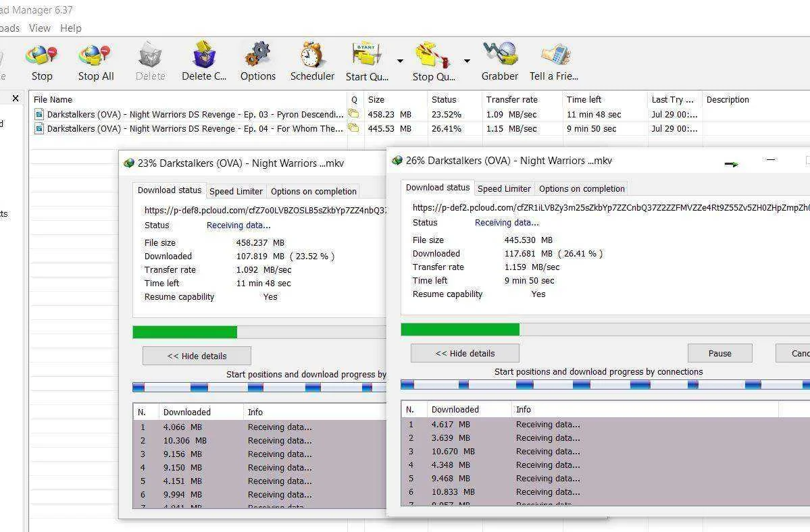Click file icon of Ep. 03 row
This screenshot has width=810, height=532.
click(x=39, y=114)
